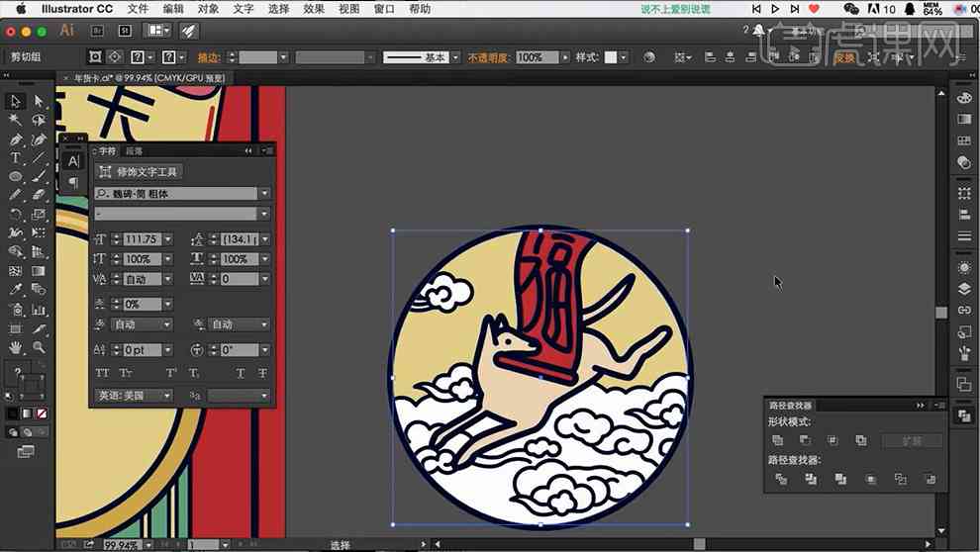Viewport: 980px width, 552px height.
Task: Open the font family dropdown
Action: (x=264, y=194)
